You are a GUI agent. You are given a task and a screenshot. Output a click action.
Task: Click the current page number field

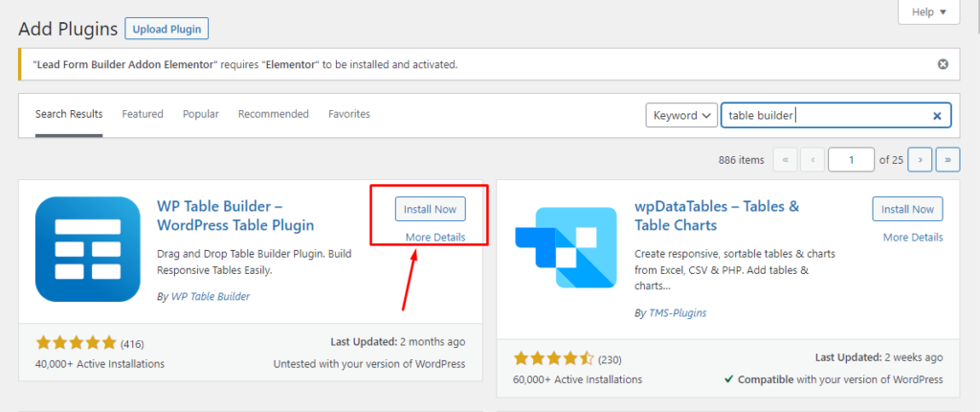[x=851, y=159]
